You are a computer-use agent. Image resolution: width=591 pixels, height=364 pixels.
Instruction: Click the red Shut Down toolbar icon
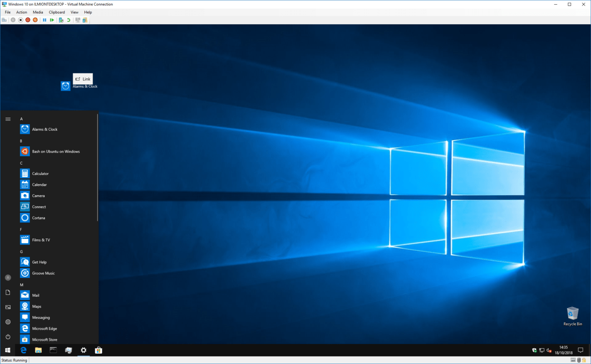(27, 20)
